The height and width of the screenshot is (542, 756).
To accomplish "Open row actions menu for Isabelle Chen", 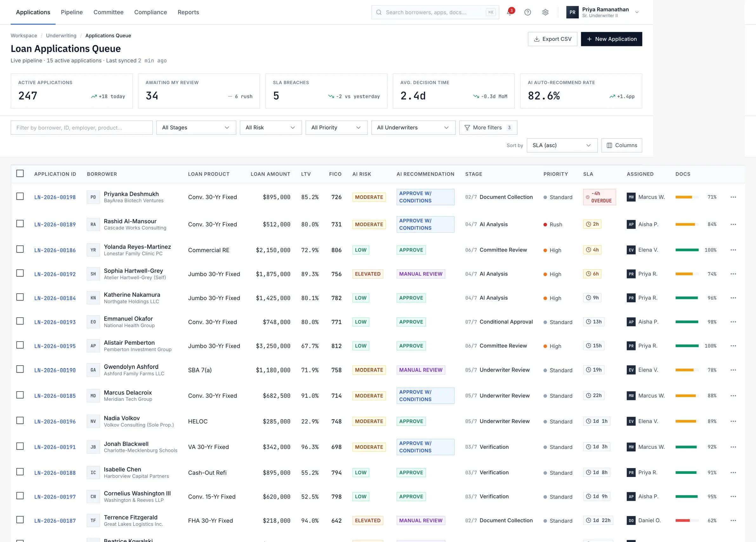I will [x=733, y=472].
